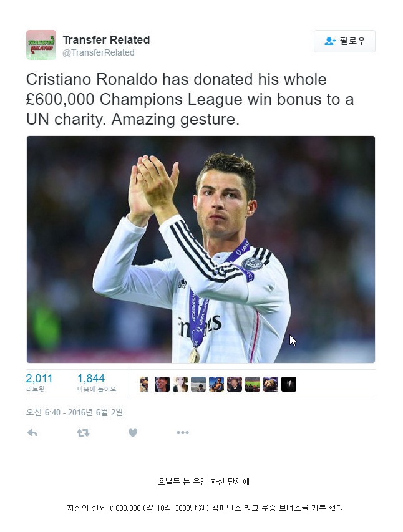This screenshot has height=532, width=403.
Task: Click the green football pitch liker avatar
Action: click(253, 384)
